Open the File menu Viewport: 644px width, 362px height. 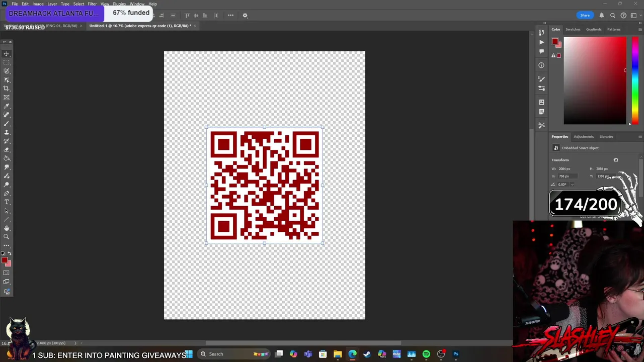pos(15,4)
